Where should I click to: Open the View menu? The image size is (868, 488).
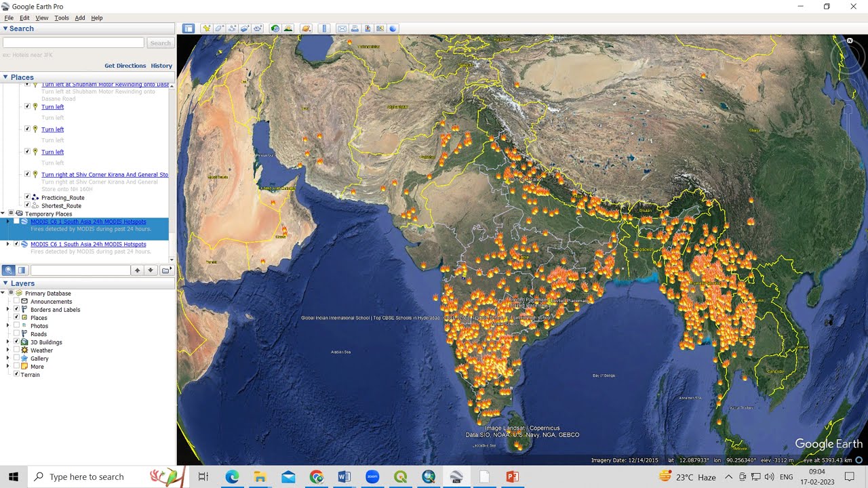coord(42,18)
